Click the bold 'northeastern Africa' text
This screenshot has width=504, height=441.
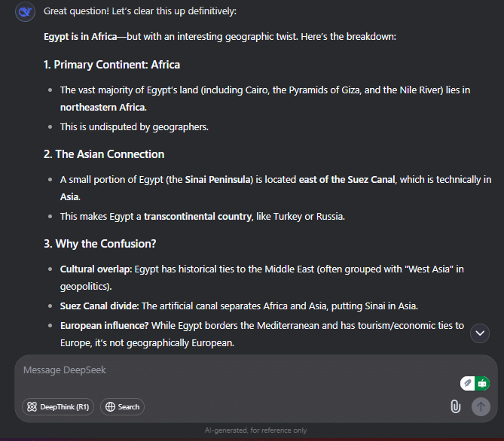click(102, 108)
